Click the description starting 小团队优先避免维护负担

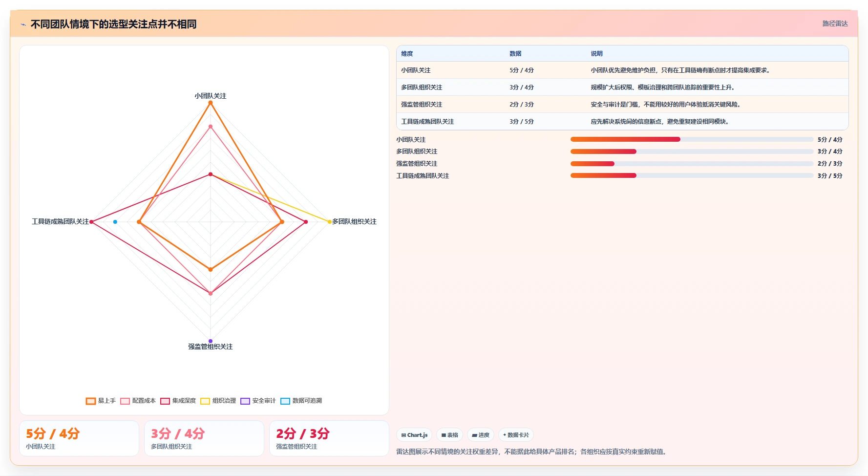(681, 70)
